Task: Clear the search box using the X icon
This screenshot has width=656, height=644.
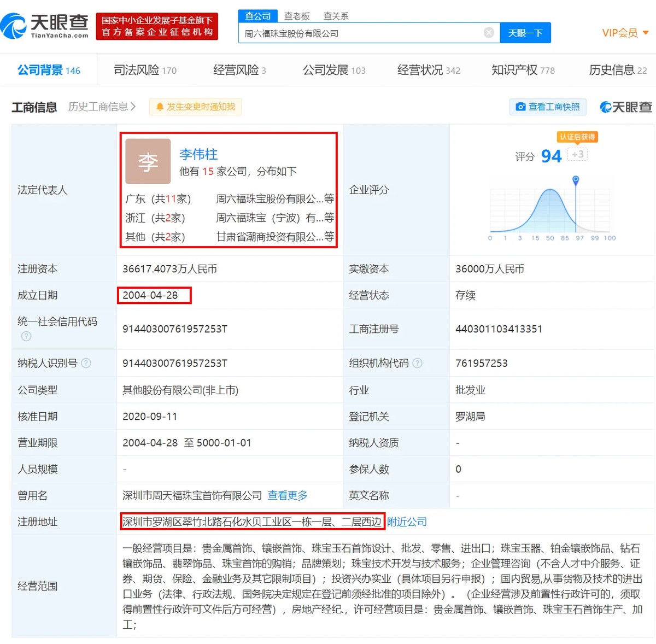Action: (488, 32)
